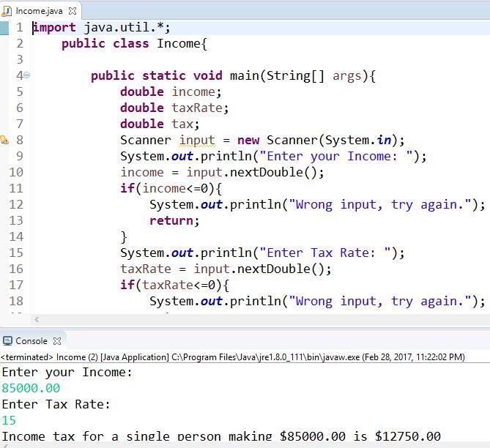Click the Console monitor icon
The width and height of the screenshot is (490, 448).
[7, 341]
